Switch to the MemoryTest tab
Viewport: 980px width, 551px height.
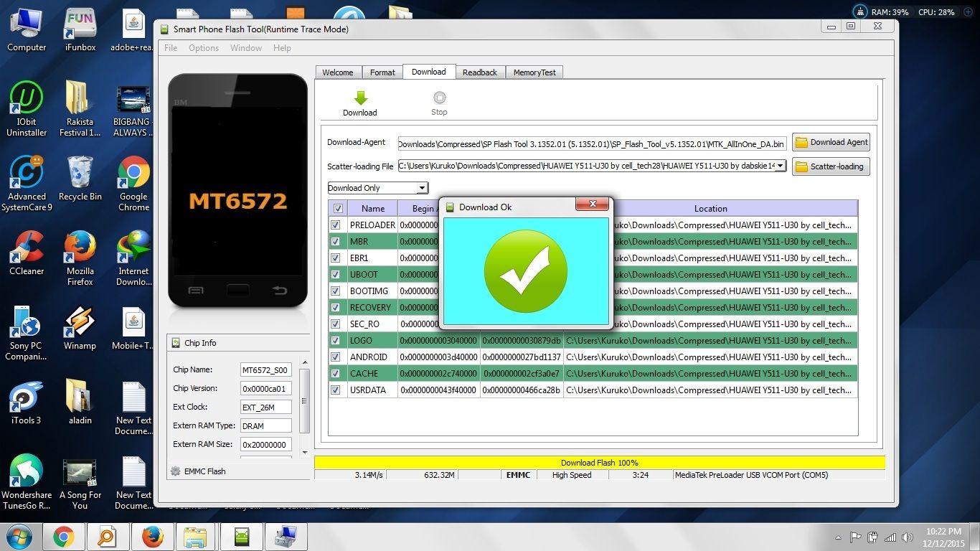(x=534, y=72)
